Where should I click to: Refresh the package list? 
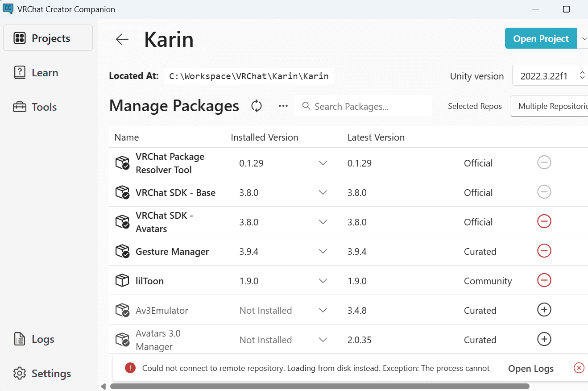(256, 106)
